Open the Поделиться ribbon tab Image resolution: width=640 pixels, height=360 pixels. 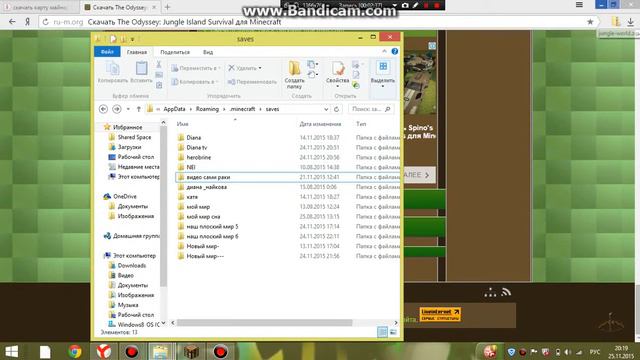coord(175,52)
